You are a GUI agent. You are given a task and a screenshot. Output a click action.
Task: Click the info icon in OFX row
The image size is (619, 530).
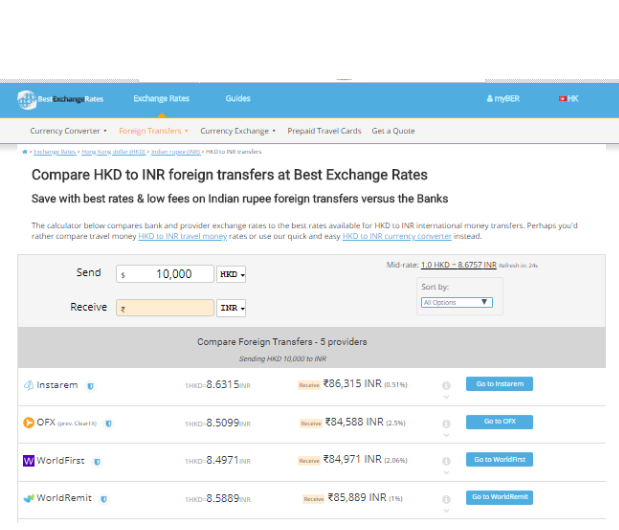click(x=446, y=423)
